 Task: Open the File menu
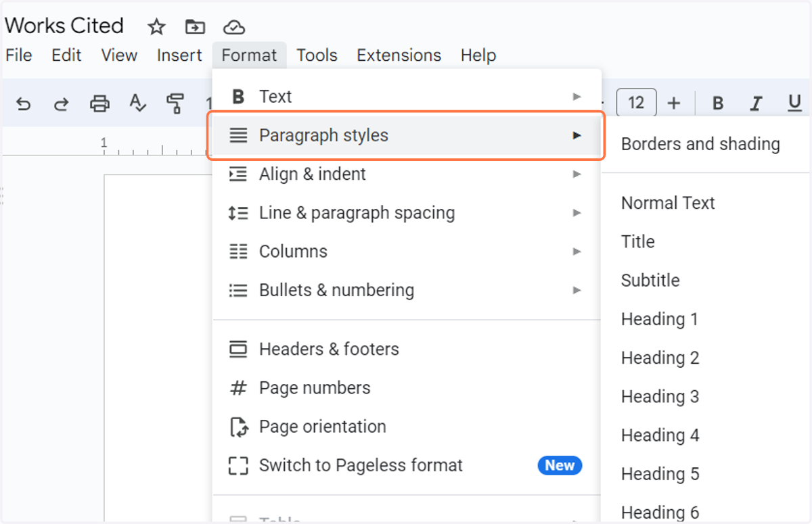pos(19,55)
